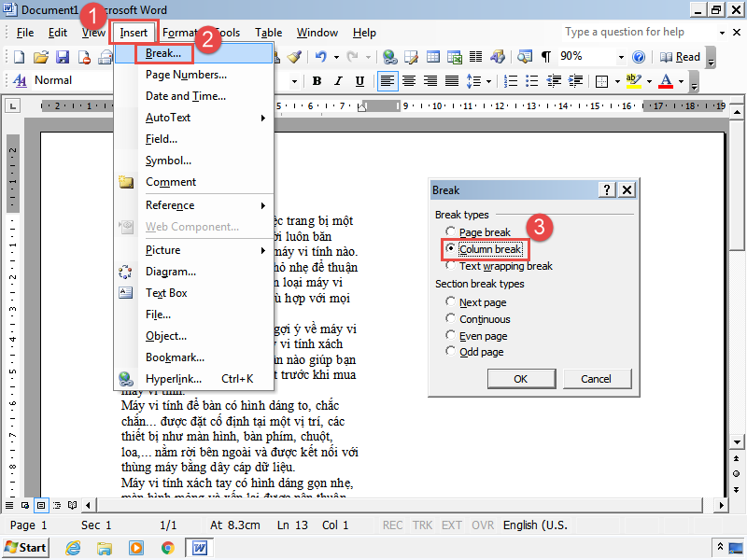Decrease the paragraph indent
The width and height of the screenshot is (747, 560).
tap(554, 81)
